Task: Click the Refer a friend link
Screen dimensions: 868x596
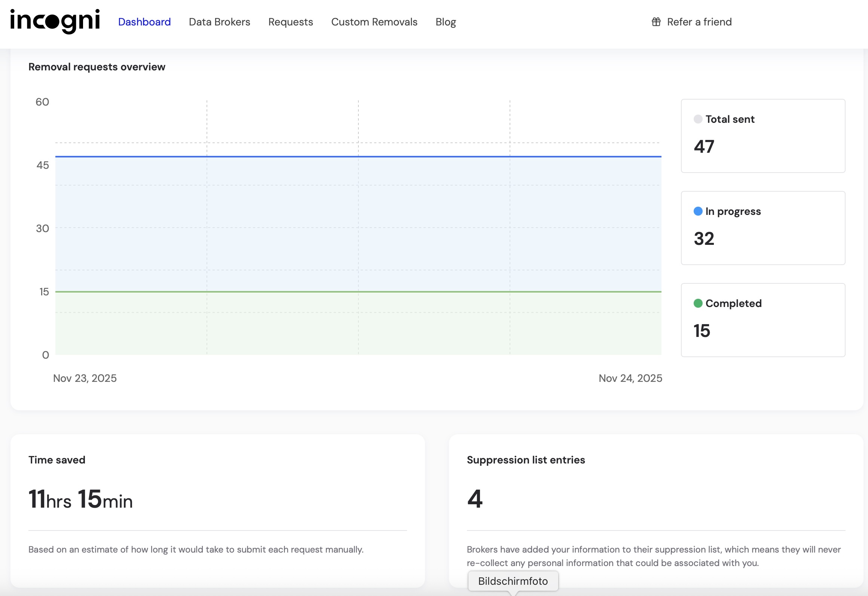Action: click(699, 22)
